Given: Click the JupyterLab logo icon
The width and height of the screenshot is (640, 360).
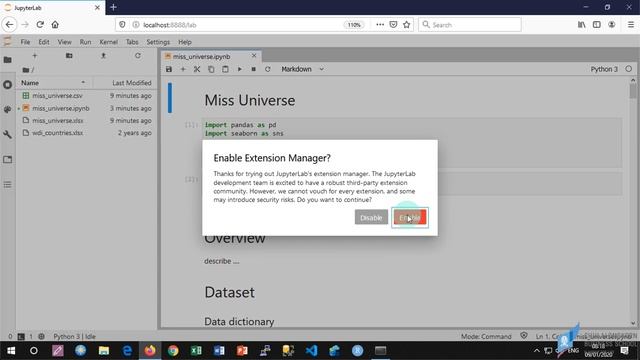Looking at the screenshot, I should pos(7,42).
